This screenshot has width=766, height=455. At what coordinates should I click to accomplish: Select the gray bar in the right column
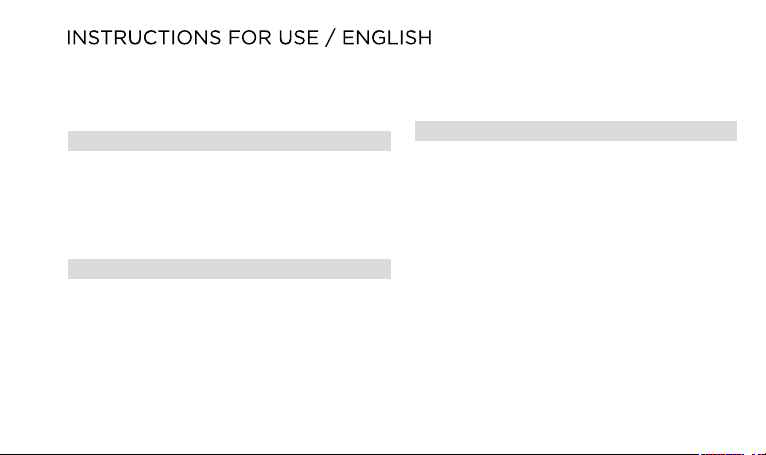576,131
